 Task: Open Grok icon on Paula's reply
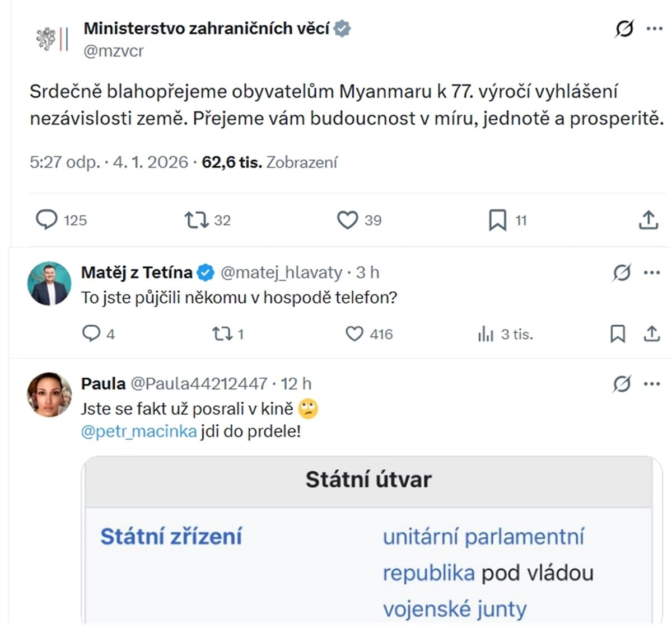(622, 384)
